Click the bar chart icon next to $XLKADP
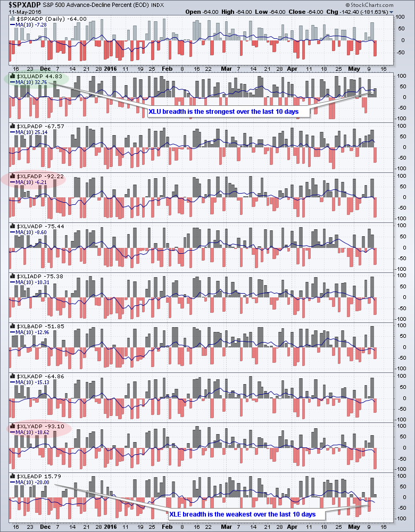This screenshot has width=415, height=532. click(13, 376)
